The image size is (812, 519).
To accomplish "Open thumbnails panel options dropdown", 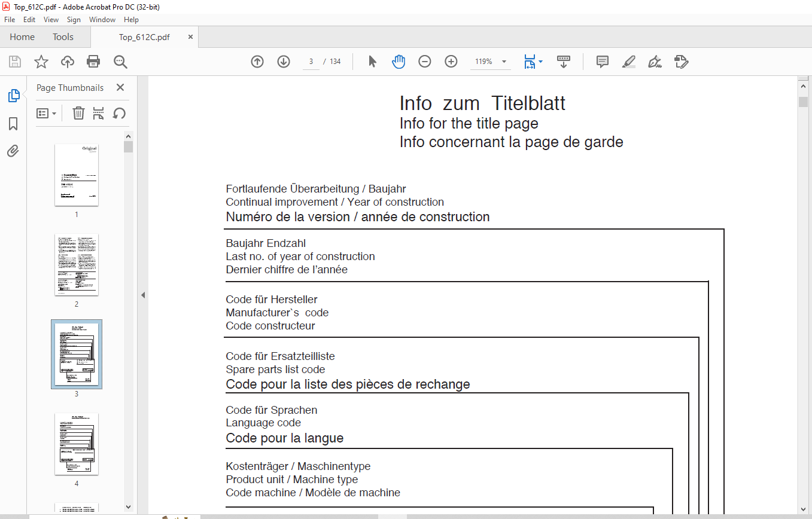I will tap(47, 113).
